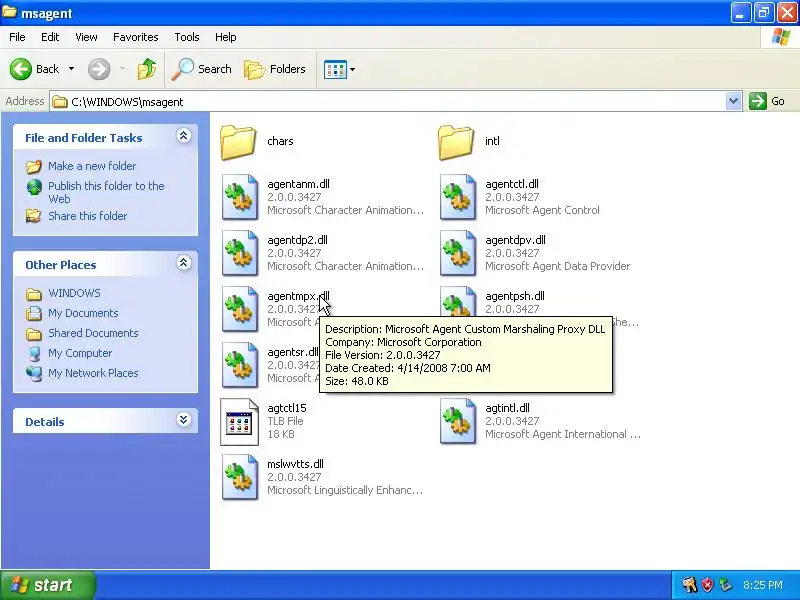Expand the Address bar dropdown

[733, 101]
